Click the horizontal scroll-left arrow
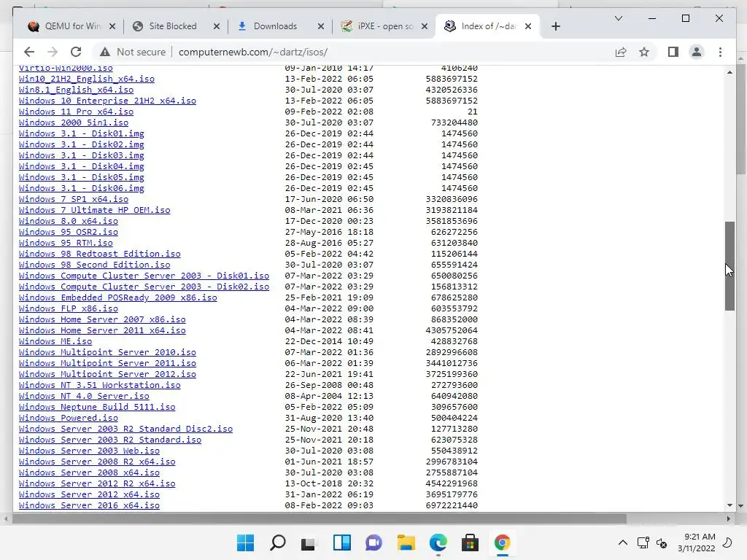 [6, 518]
